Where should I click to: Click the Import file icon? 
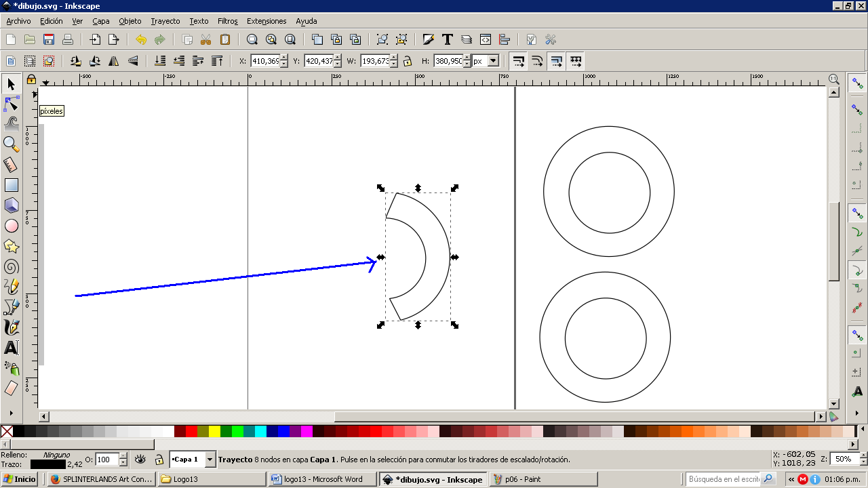click(x=95, y=39)
